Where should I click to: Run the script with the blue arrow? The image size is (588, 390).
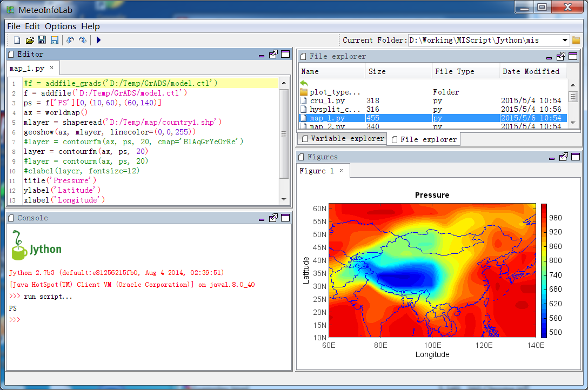tap(98, 40)
